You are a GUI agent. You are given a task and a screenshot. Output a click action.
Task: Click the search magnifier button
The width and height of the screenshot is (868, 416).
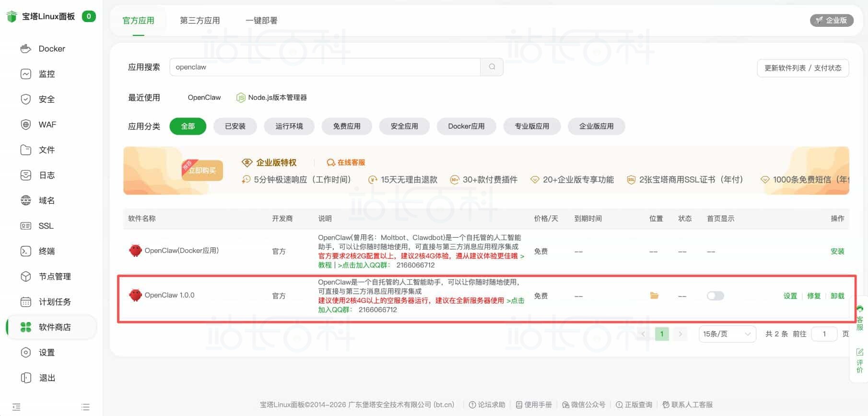click(492, 67)
